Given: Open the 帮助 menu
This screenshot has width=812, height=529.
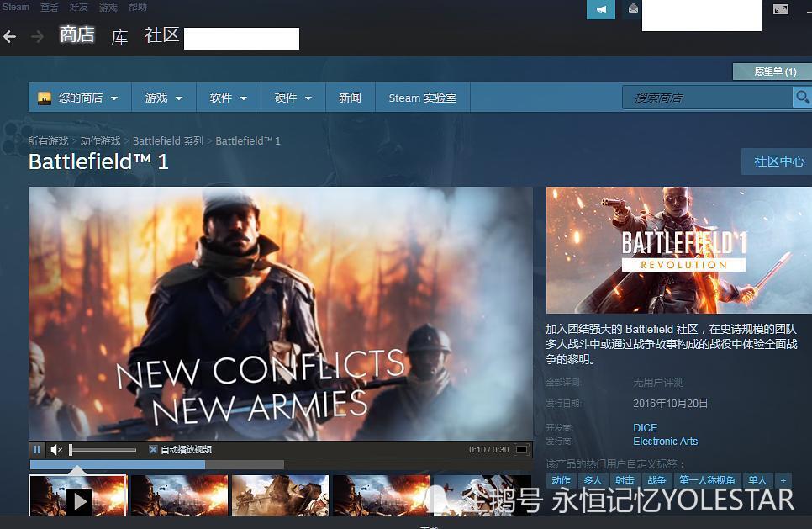Looking at the screenshot, I should pyautogui.click(x=137, y=7).
